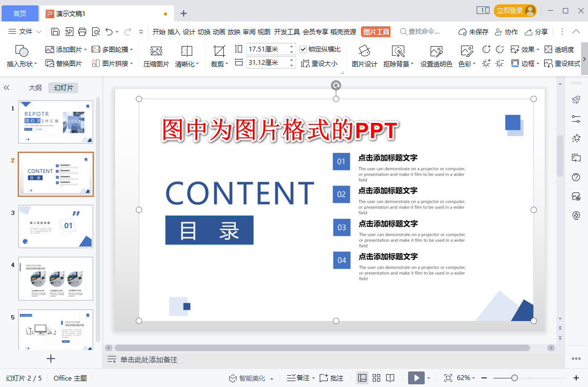The height and width of the screenshot is (387, 588).
Task: Click the Save icon in quick toolbar
Action: 55,32
